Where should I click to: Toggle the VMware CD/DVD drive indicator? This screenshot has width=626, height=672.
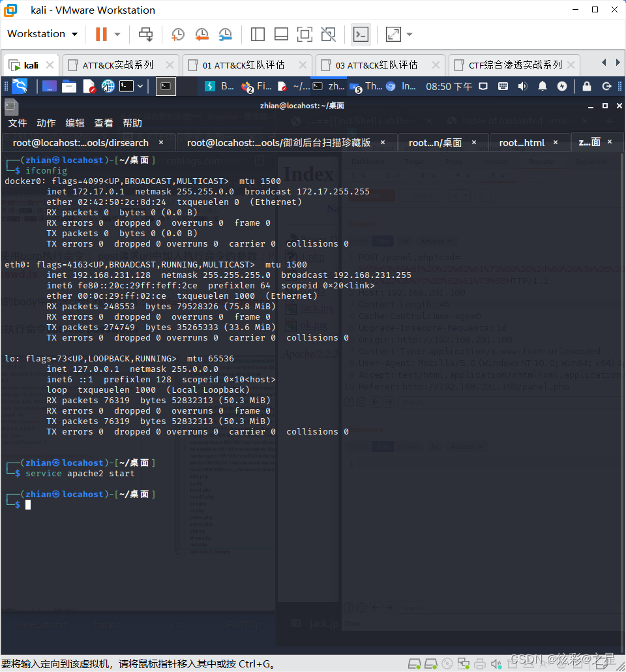click(x=447, y=664)
